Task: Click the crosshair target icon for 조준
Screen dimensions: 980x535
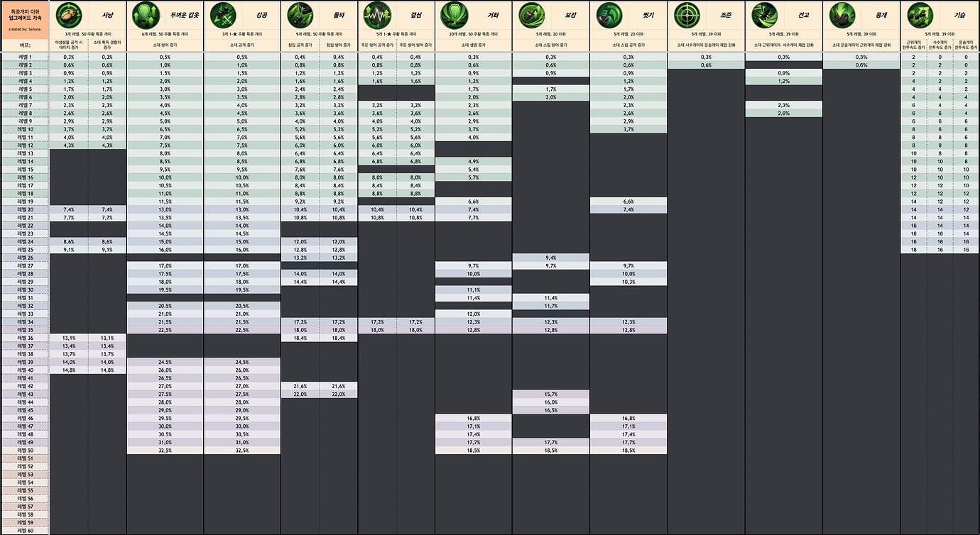Action: (x=686, y=14)
